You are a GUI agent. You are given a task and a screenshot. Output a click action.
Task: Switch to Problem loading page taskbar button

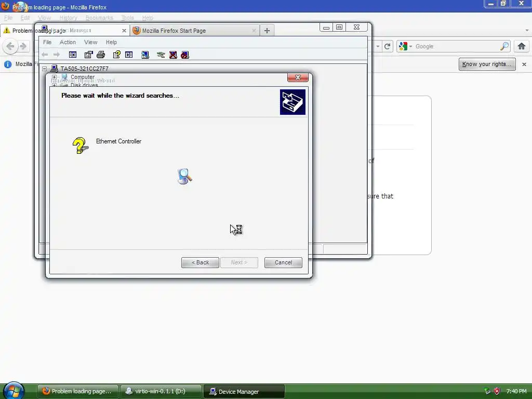78,391
